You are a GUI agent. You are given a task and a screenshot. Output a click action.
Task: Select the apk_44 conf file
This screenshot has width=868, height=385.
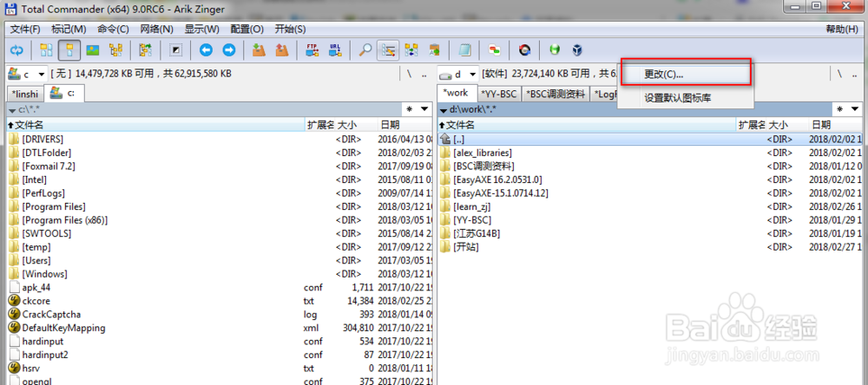tap(220, 287)
